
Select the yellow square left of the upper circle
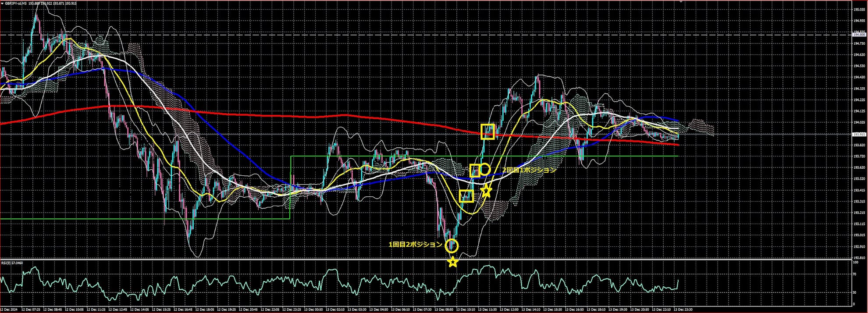tap(474, 171)
